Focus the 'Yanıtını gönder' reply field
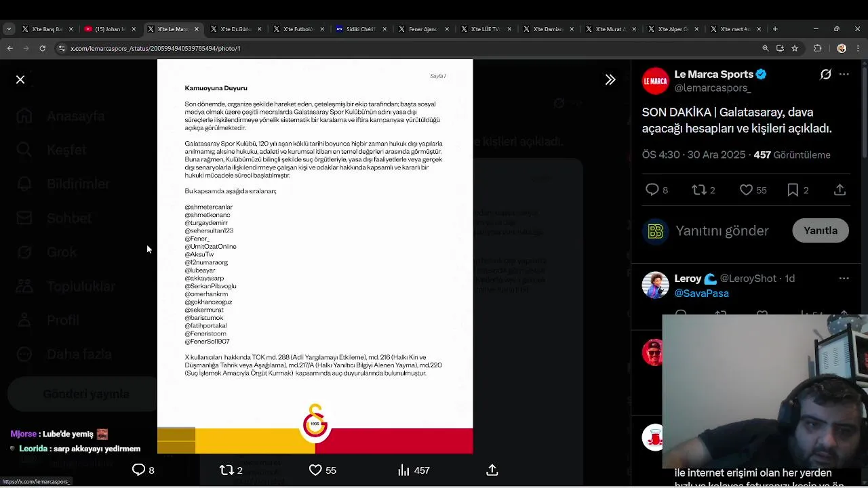The image size is (868, 488). [722, 231]
